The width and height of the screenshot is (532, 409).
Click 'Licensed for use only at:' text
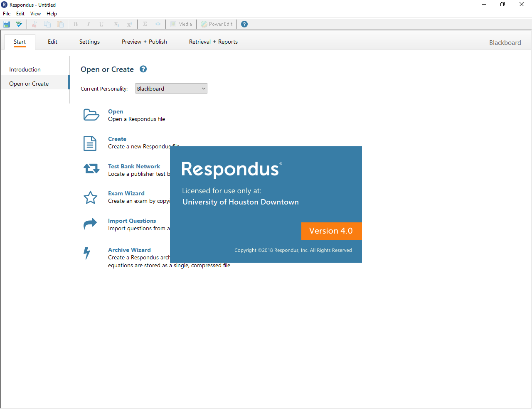pyautogui.click(x=222, y=191)
